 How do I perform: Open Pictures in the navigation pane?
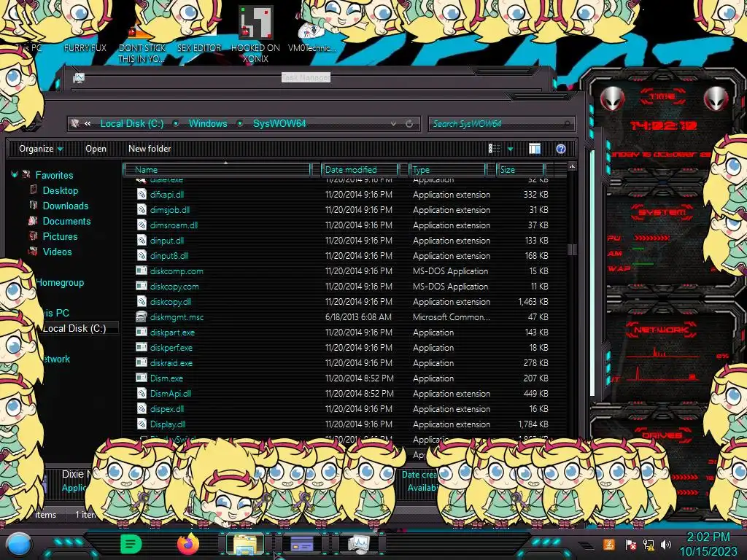60,236
